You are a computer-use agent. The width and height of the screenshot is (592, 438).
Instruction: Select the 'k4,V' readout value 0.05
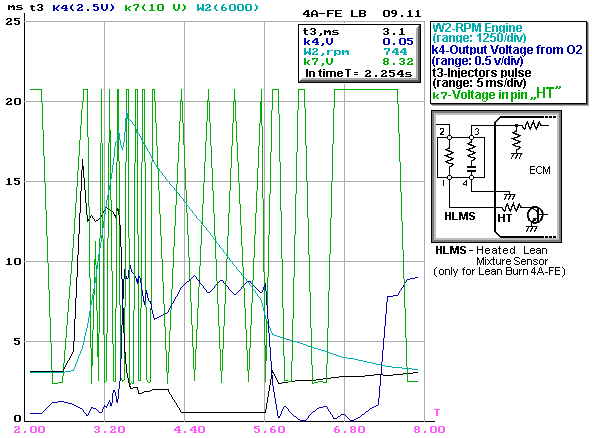pos(398,42)
